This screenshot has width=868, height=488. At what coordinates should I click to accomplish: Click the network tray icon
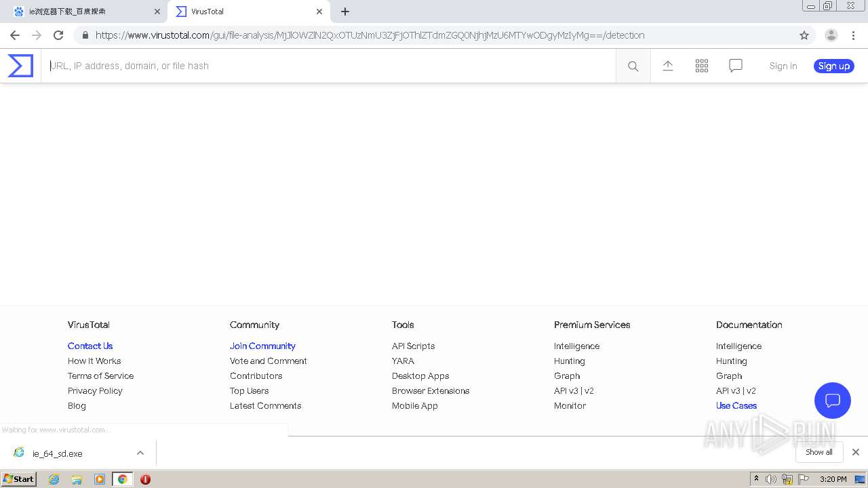[787, 479]
